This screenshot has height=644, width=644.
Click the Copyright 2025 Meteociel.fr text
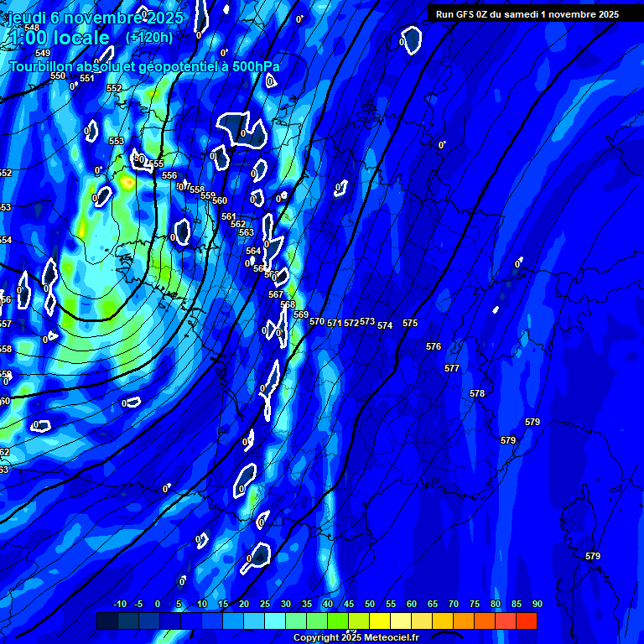[356, 638]
